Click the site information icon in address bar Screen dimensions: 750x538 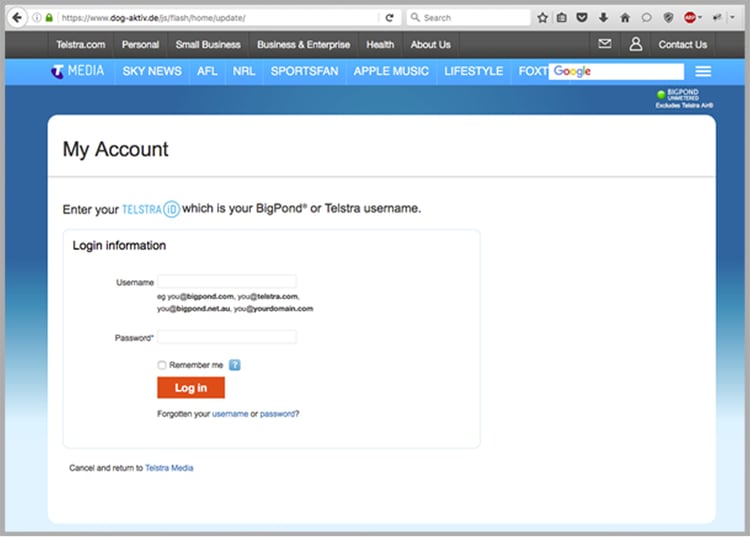tap(37, 18)
